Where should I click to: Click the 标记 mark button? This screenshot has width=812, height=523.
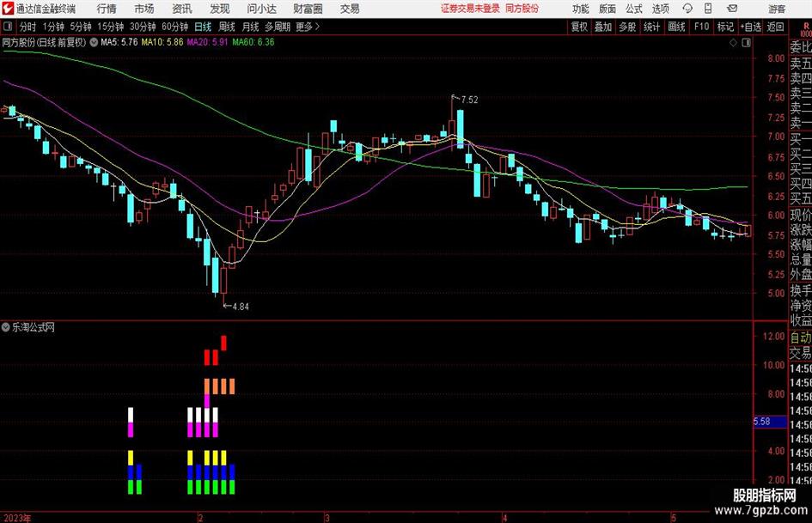(x=725, y=27)
